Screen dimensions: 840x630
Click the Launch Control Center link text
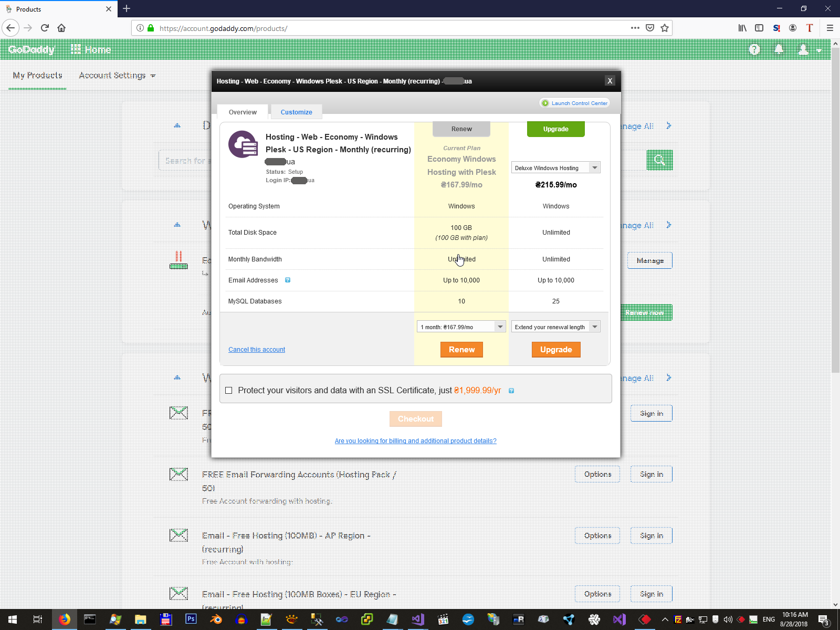[580, 103]
